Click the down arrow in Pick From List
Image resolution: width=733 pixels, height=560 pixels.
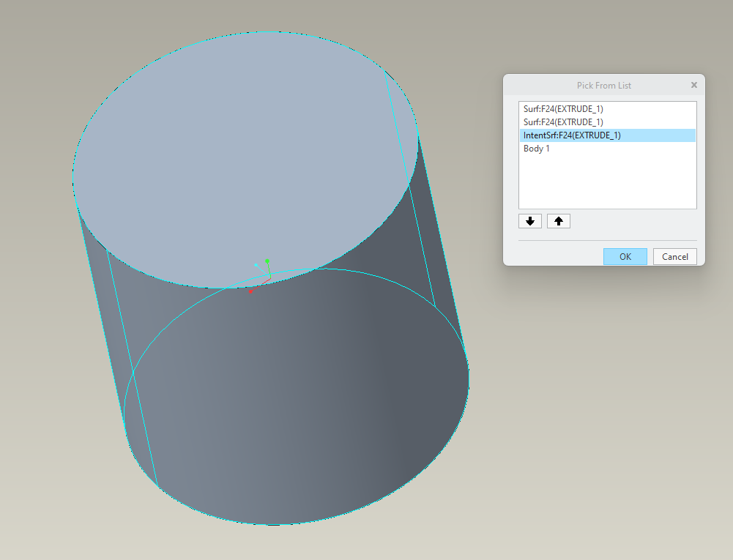(x=529, y=220)
